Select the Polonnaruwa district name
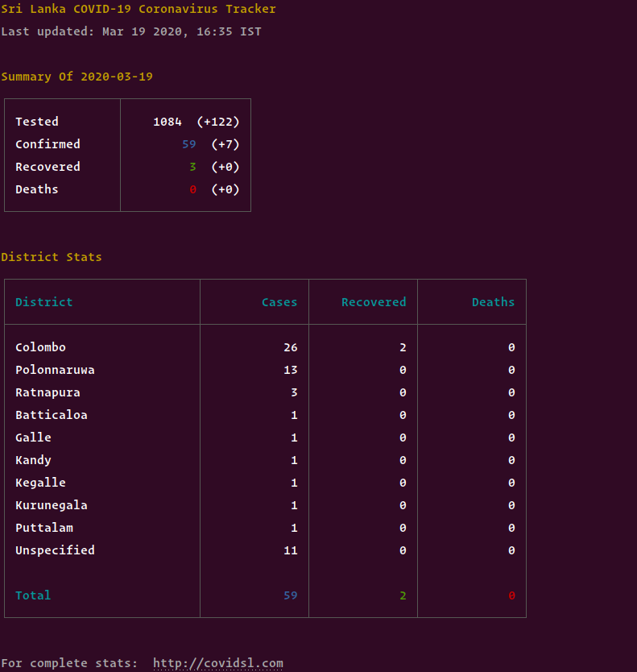This screenshot has width=637, height=672. (55, 370)
